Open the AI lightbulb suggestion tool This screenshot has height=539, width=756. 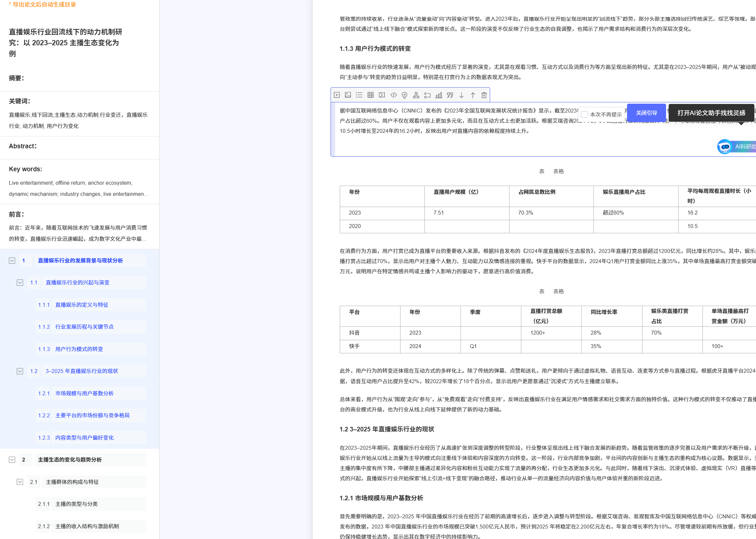[404, 95]
